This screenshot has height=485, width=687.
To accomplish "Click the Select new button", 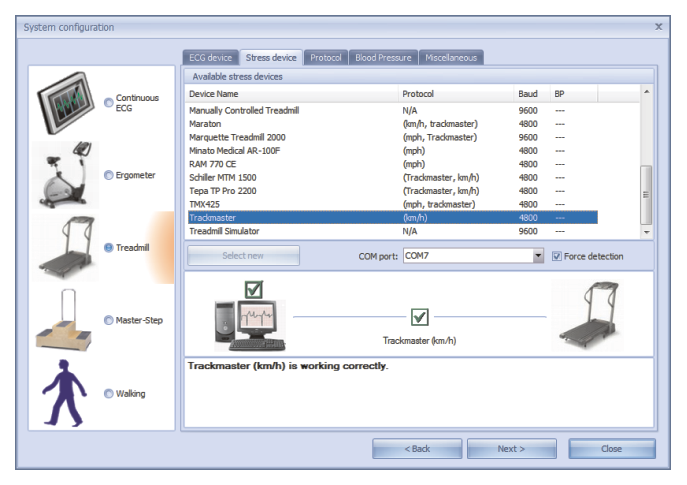I will 244,255.
